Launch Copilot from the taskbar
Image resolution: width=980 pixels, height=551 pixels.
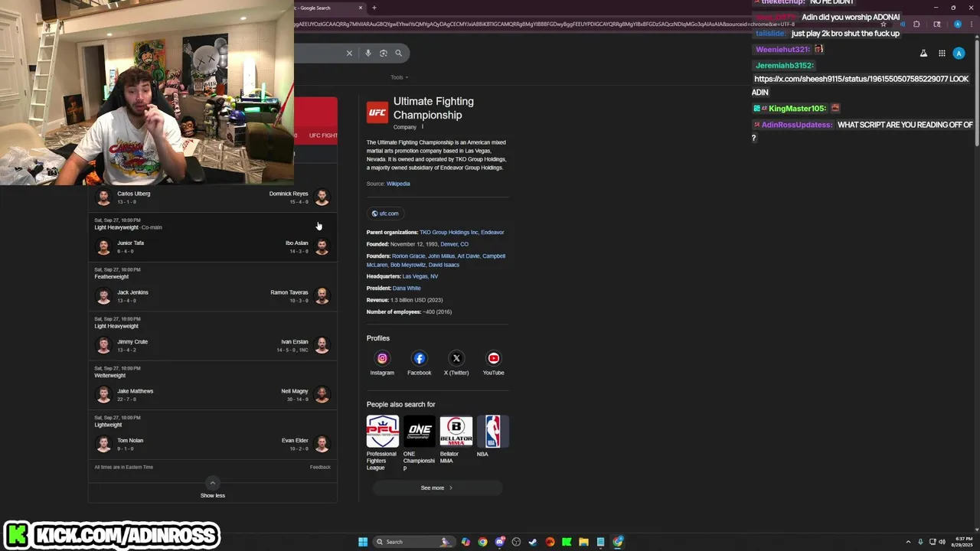465,542
